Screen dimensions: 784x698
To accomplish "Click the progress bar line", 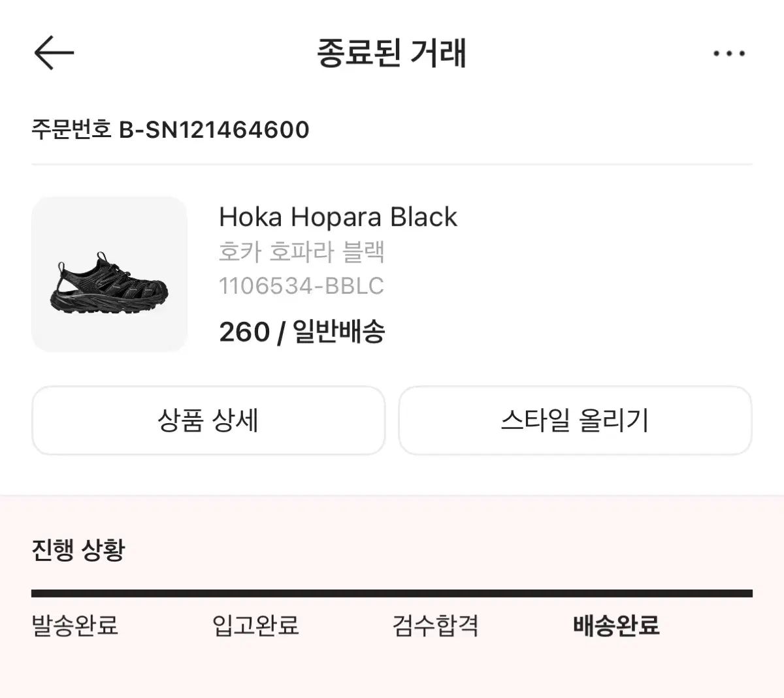I will (392, 594).
